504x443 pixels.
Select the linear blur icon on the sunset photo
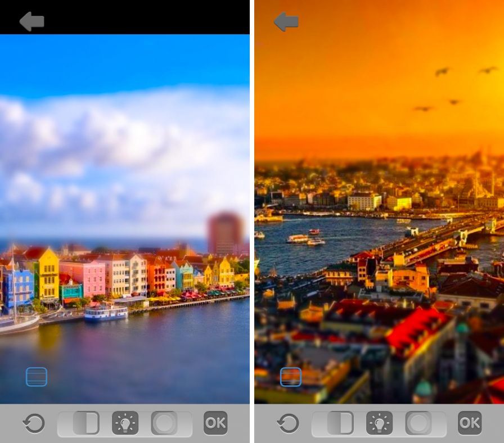(x=291, y=377)
